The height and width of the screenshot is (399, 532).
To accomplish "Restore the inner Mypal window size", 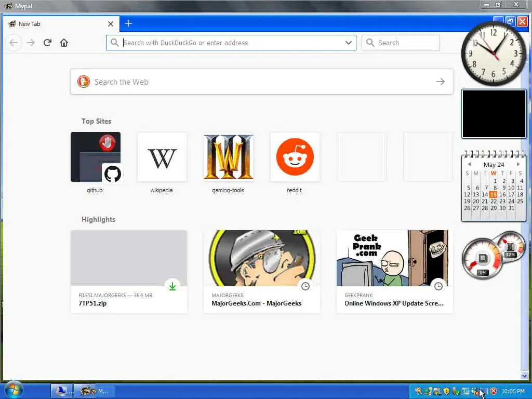I will coord(510,22).
